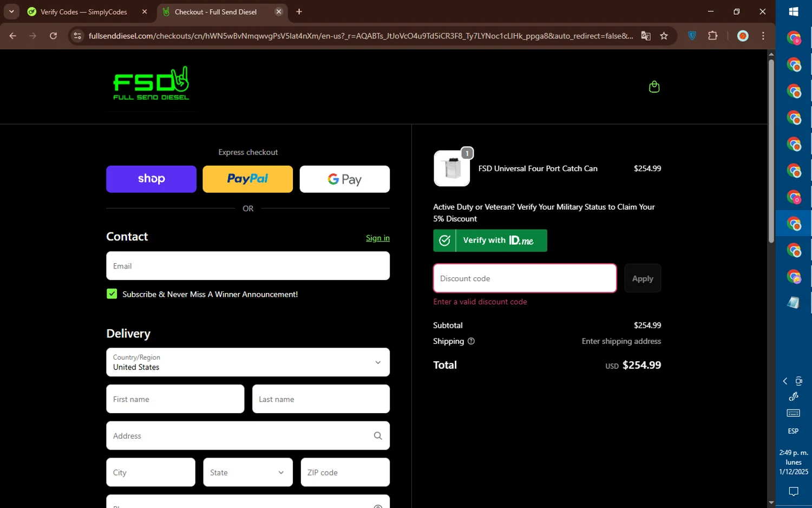812x508 pixels.
Task: Click the Sign in link
Action: coord(378,238)
